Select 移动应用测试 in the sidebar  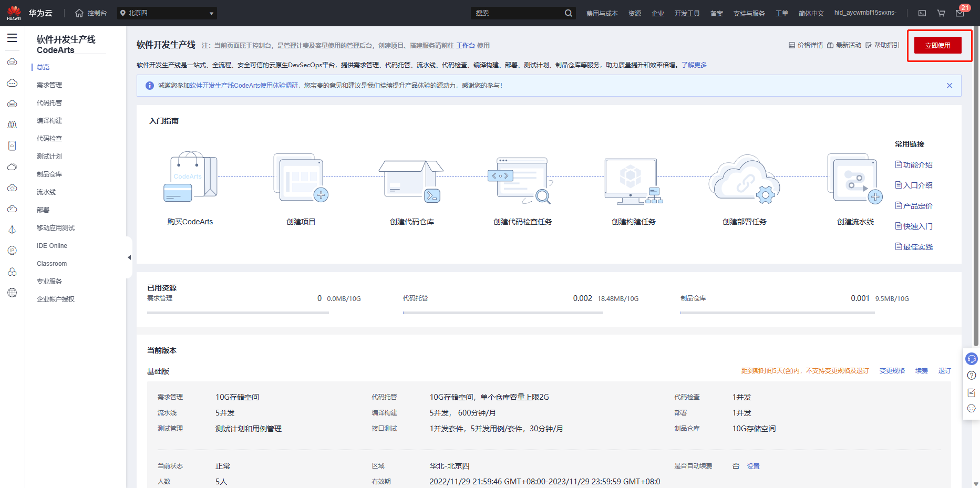56,228
